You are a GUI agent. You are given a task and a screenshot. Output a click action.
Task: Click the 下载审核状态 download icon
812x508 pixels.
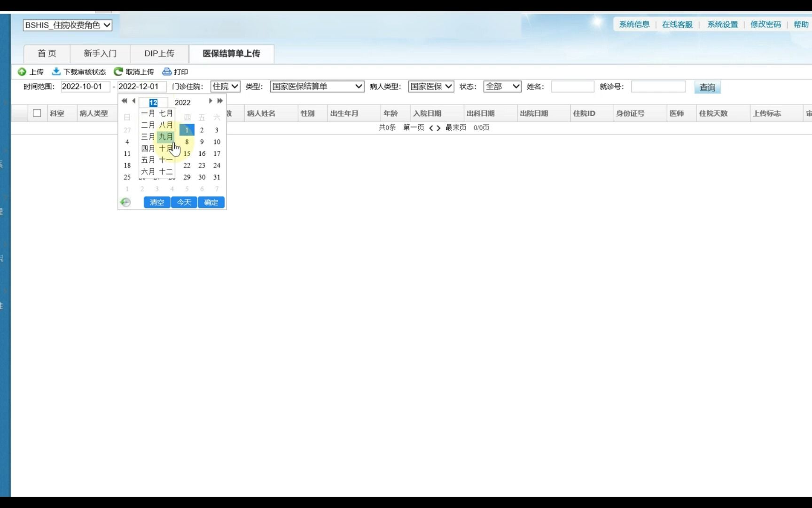(x=56, y=71)
